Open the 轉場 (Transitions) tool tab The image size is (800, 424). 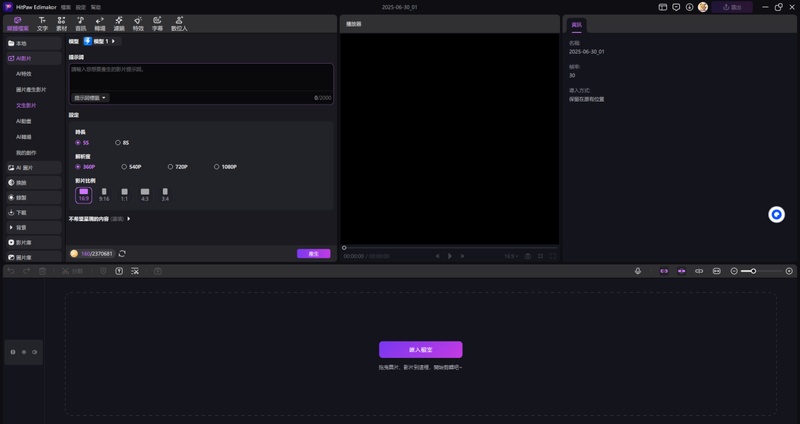point(99,23)
